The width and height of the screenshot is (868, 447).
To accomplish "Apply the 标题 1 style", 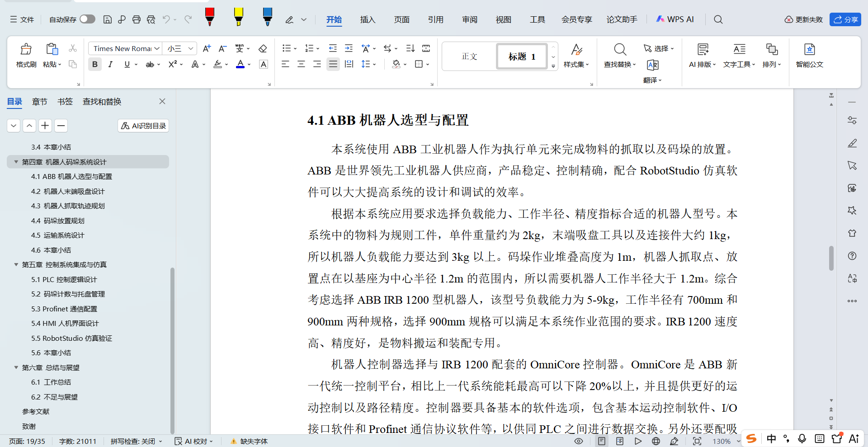I will [522, 56].
